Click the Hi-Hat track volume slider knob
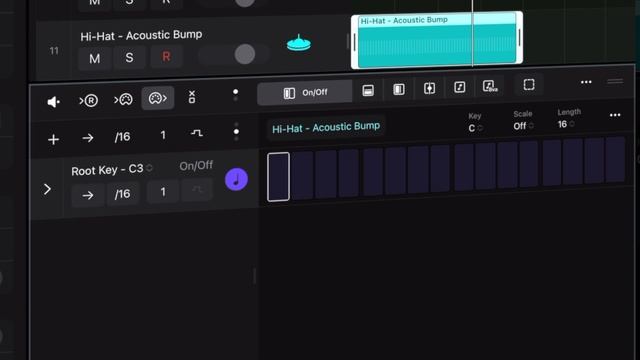The width and height of the screenshot is (640, 360). (245, 54)
